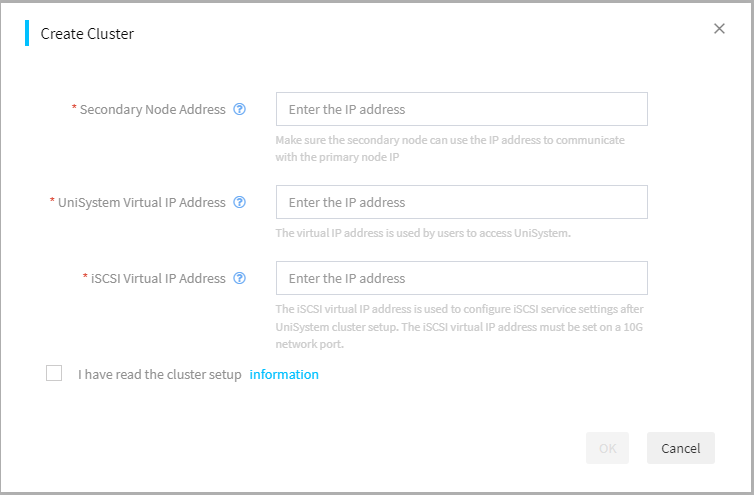This screenshot has width=754, height=495.
Task: Click the secondary node communication hint text
Action: (450, 148)
